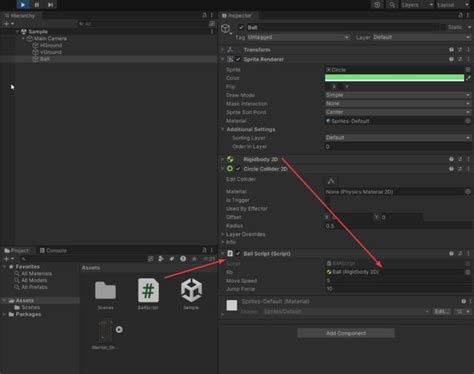The height and width of the screenshot is (374, 474).
Task: Click the Pause button in top toolbar
Action: (x=37, y=5)
